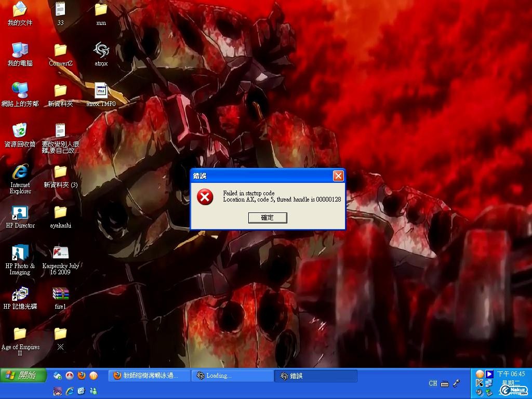Select the mm folder on desktop

[x=101, y=14]
